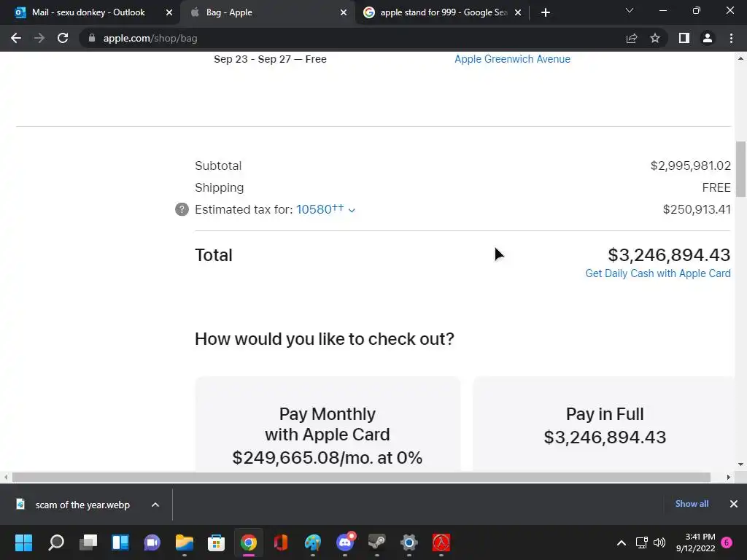Click the browser forward arrow

[x=39, y=38]
